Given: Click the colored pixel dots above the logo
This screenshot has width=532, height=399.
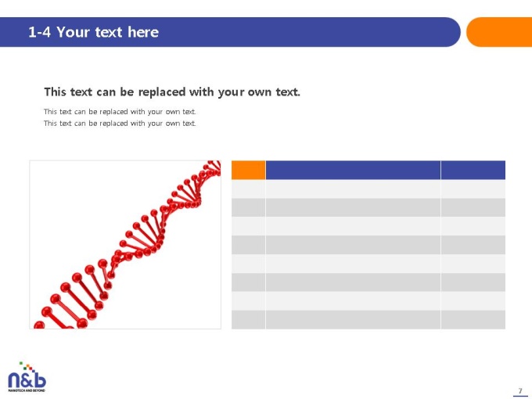Looking at the screenshot, I should [x=27, y=366].
